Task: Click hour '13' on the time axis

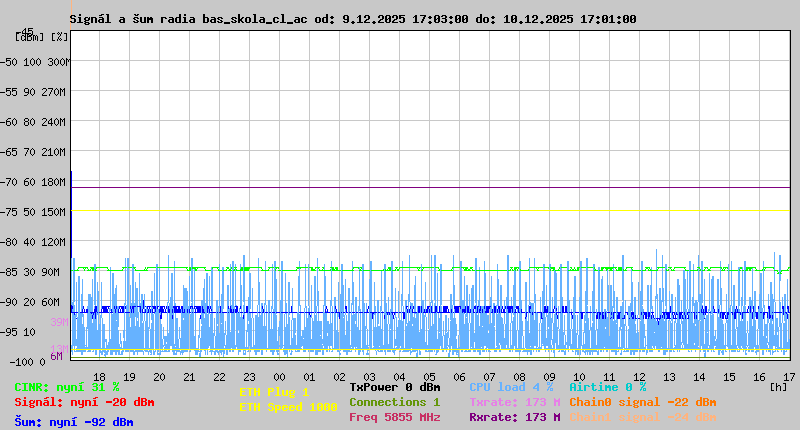Action: tap(669, 377)
